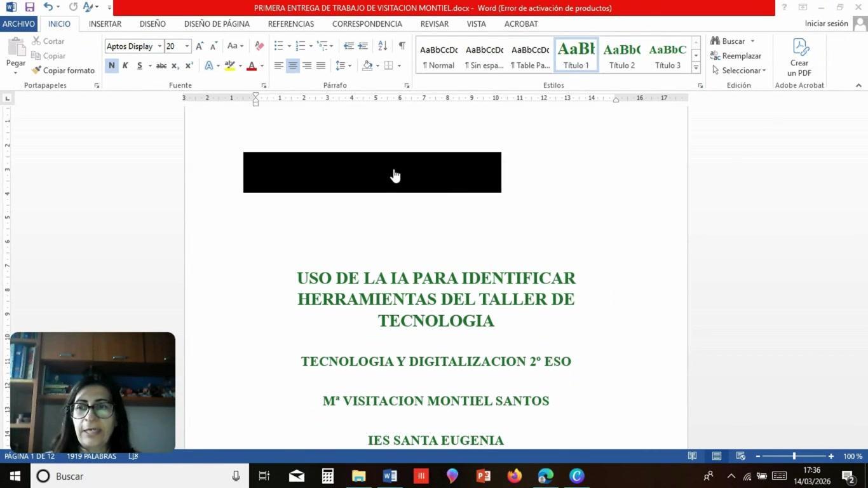
Task: Switch to the VISTA tab
Action: click(x=477, y=24)
